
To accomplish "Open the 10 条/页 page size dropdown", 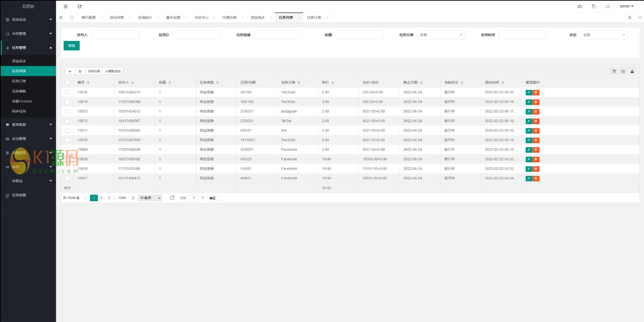I will click(150, 198).
